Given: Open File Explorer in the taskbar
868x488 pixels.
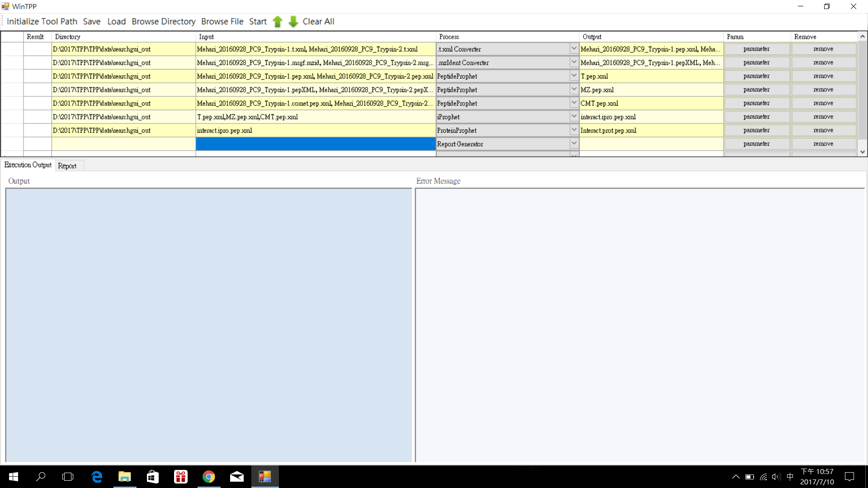Looking at the screenshot, I should pos(124,477).
